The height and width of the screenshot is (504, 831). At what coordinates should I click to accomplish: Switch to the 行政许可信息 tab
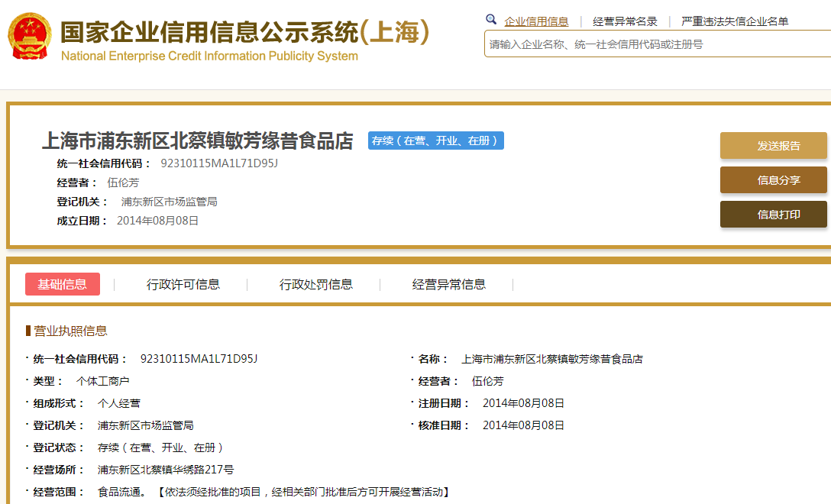[183, 285]
